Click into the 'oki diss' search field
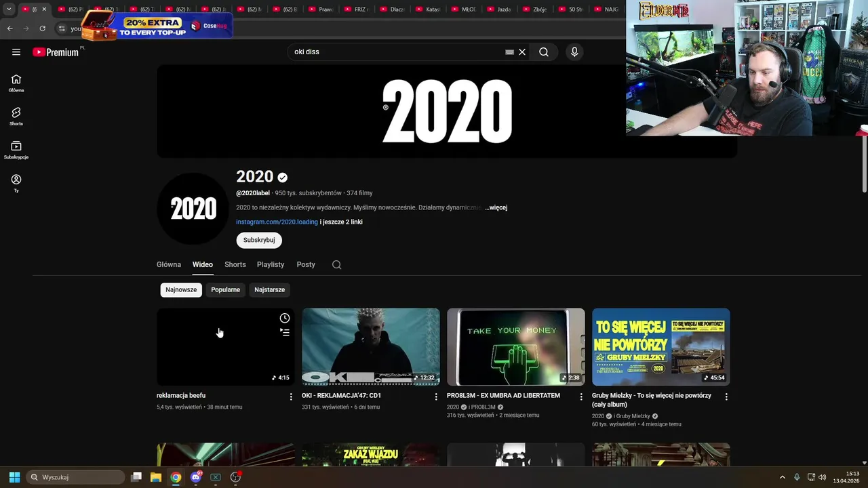 pos(397,52)
